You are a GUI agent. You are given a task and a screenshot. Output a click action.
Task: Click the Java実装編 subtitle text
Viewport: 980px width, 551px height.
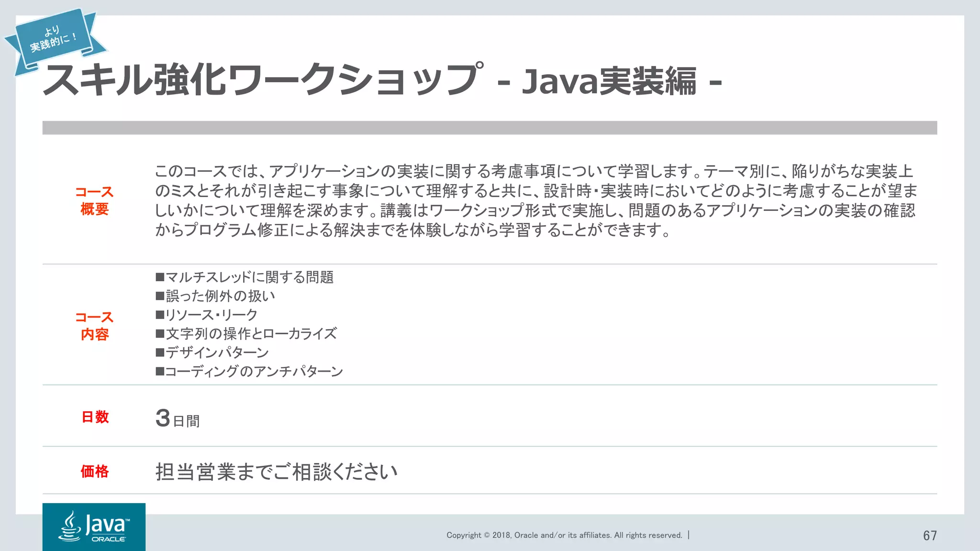tap(609, 81)
